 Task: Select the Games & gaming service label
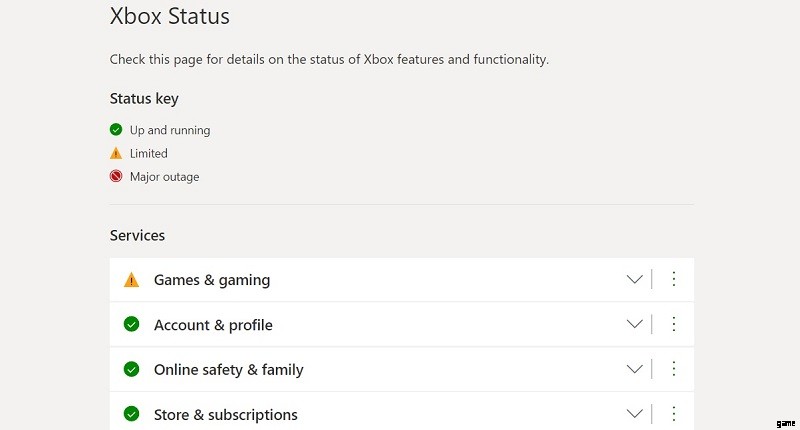pyautogui.click(x=212, y=280)
